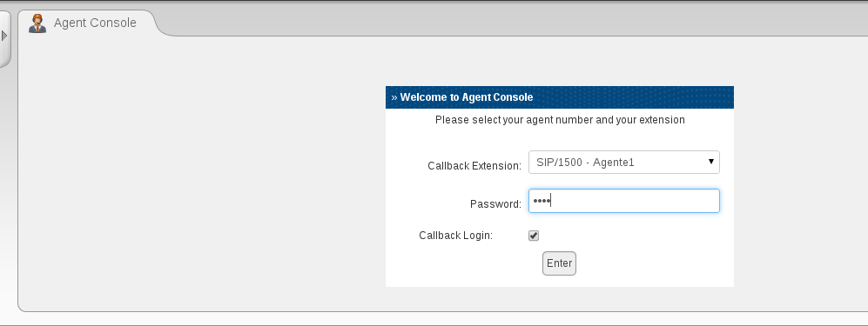Click the agent number instruction text

(560, 120)
